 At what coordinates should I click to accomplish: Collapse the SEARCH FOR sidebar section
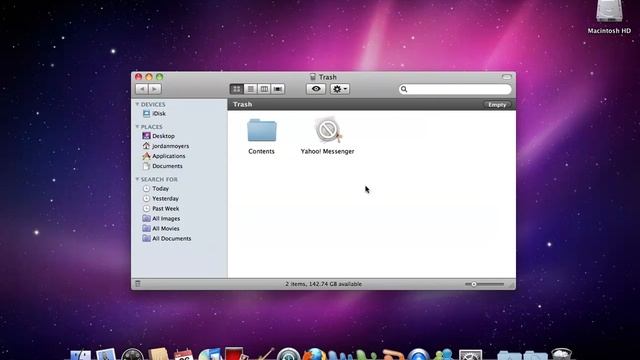[137, 179]
